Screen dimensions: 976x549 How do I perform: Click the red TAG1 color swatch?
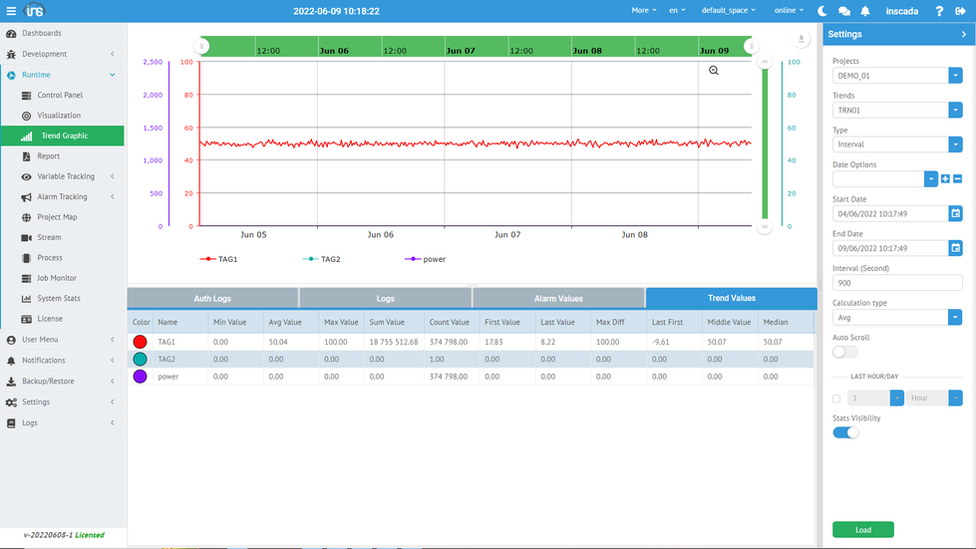pos(140,342)
